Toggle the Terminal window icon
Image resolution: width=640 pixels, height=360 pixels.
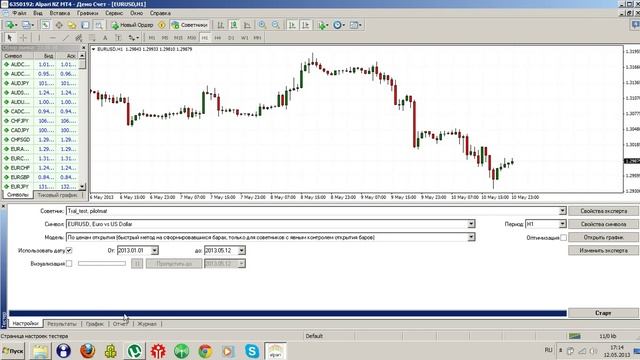coord(85,25)
